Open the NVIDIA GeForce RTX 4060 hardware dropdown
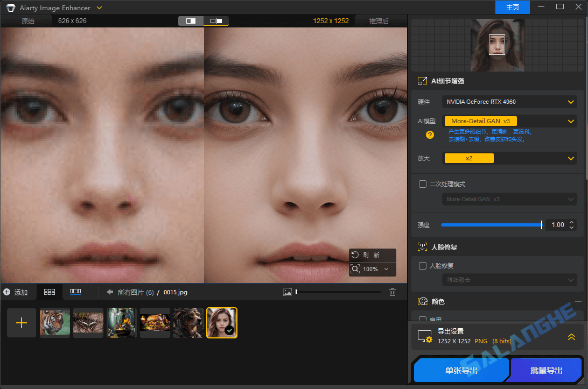This screenshot has height=389, width=588. (x=509, y=102)
